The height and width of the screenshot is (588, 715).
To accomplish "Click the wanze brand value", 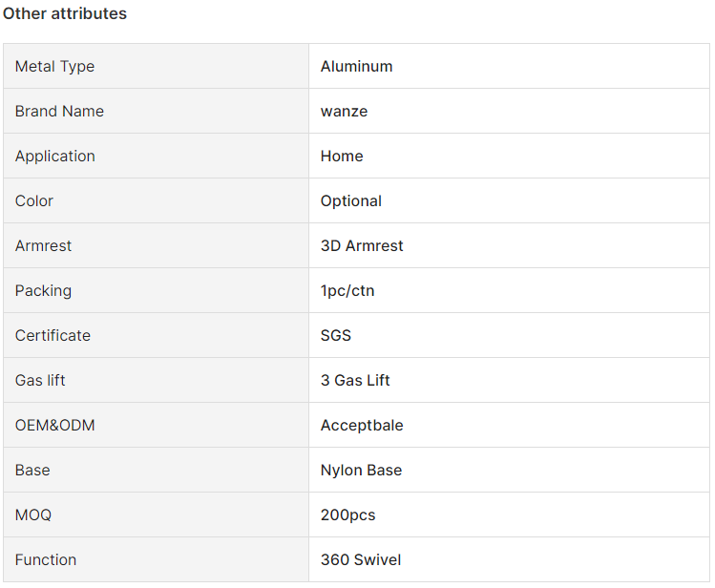I will point(344,112).
